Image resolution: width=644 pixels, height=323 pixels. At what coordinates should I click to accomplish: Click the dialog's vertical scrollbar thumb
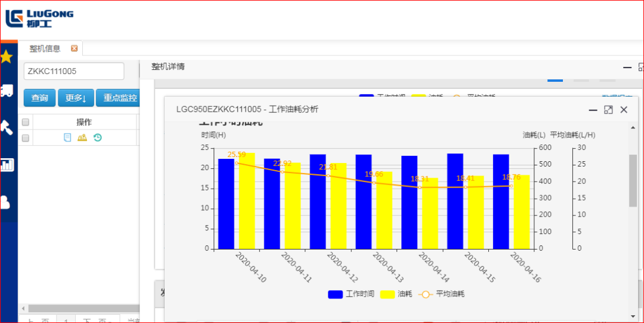(x=633, y=180)
